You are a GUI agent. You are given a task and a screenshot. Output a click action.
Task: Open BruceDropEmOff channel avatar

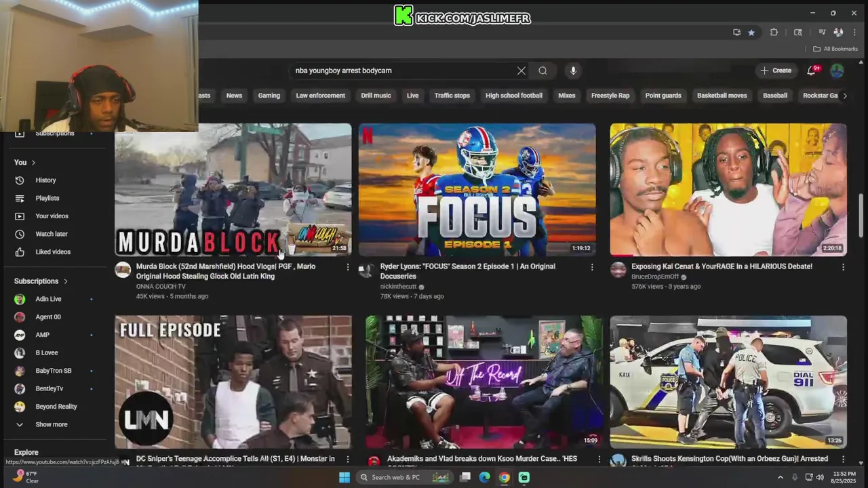[x=618, y=270]
